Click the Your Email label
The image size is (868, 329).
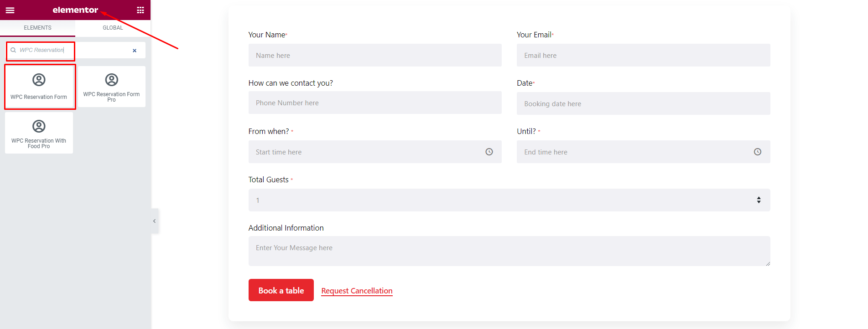pos(535,35)
